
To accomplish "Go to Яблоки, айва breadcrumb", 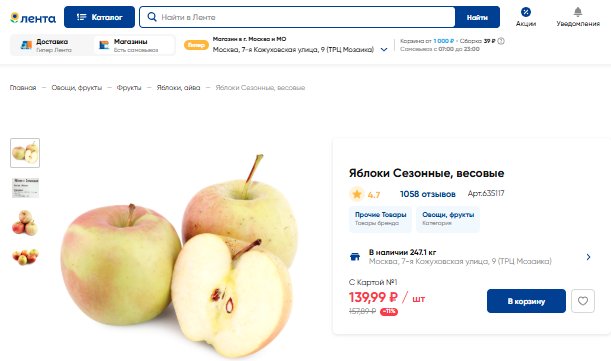I will pos(178,88).
